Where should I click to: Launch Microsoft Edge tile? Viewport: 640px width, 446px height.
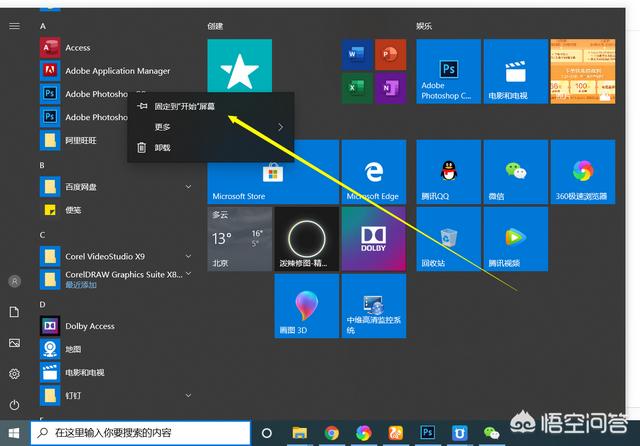pyautogui.click(x=374, y=172)
